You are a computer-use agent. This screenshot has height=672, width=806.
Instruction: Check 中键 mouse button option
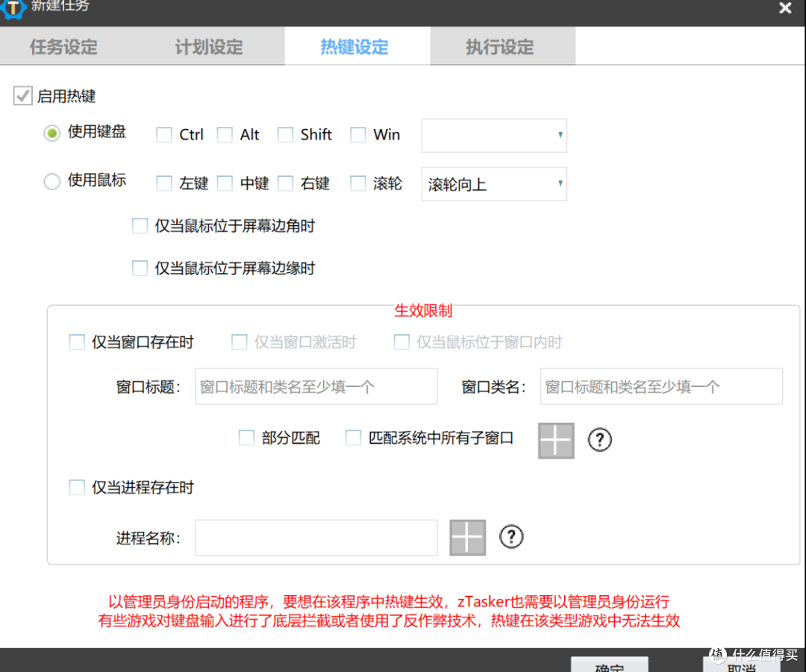pos(225,183)
